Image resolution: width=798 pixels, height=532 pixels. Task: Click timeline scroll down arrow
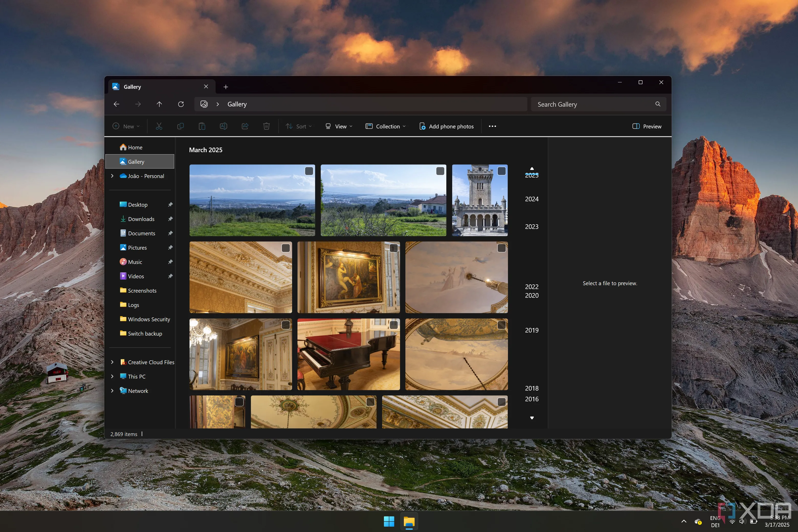point(532,418)
